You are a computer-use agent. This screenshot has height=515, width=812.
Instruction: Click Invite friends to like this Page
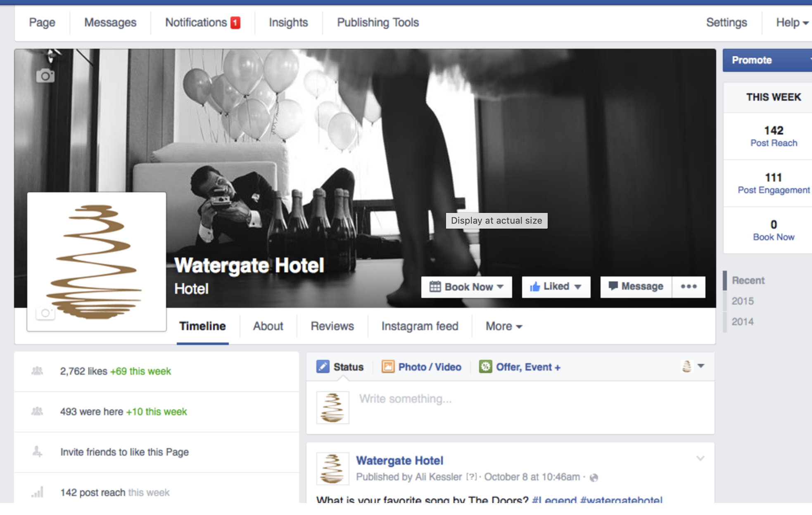124,452
